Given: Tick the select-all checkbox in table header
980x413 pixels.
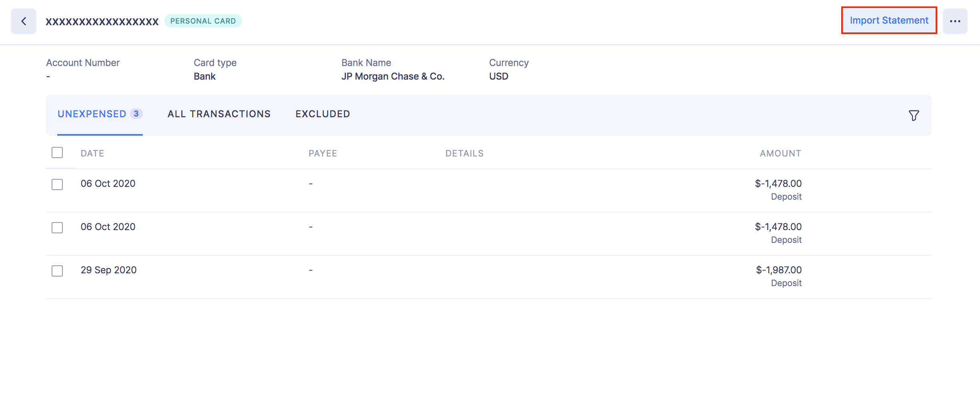Looking at the screenshot, I should click(57, 152).
